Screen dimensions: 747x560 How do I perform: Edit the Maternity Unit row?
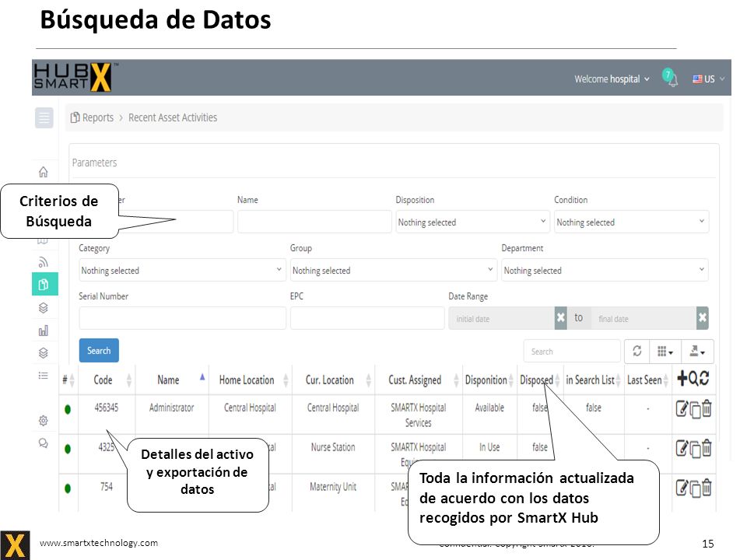pos(682,488)
